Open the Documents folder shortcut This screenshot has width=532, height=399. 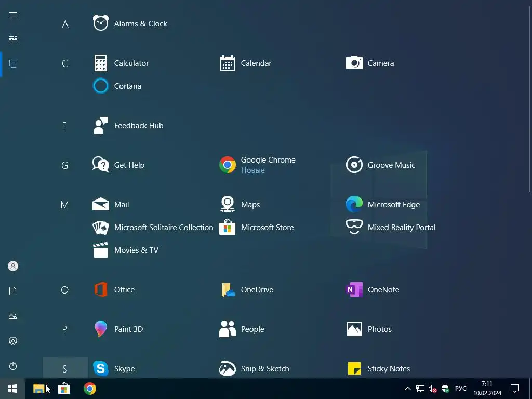click(13, 291)
